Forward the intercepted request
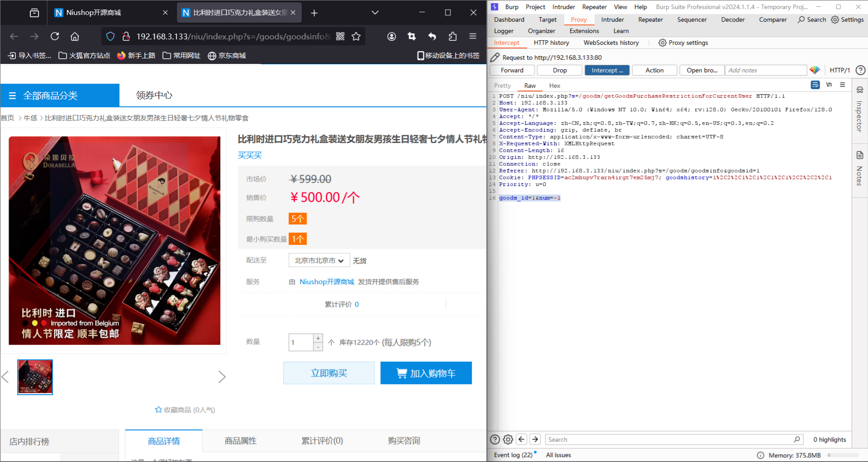Image resolution: width=868 pixels, height=462 pixels. [x=512, y=70]
